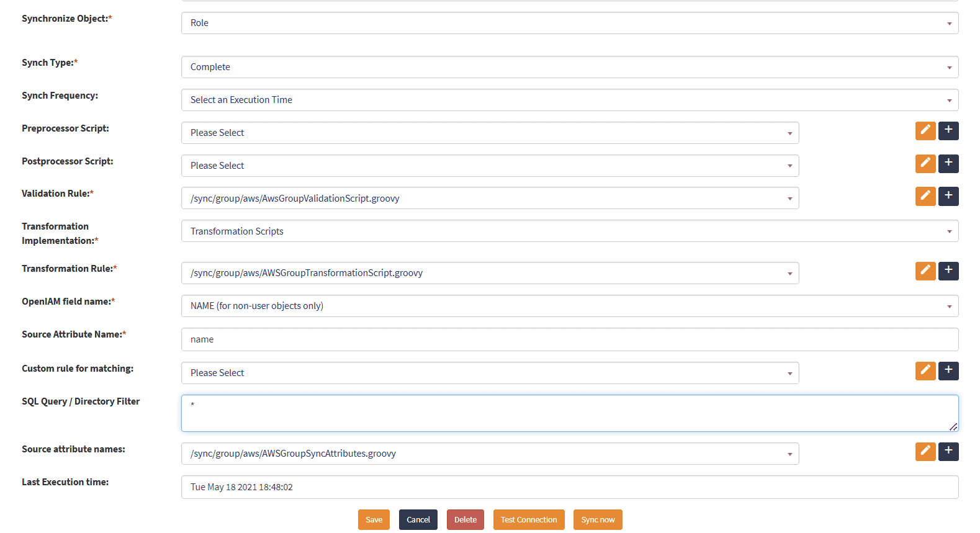Click in the Source Attribute Name field
980x533 pixels.
(x=569, y=339)
